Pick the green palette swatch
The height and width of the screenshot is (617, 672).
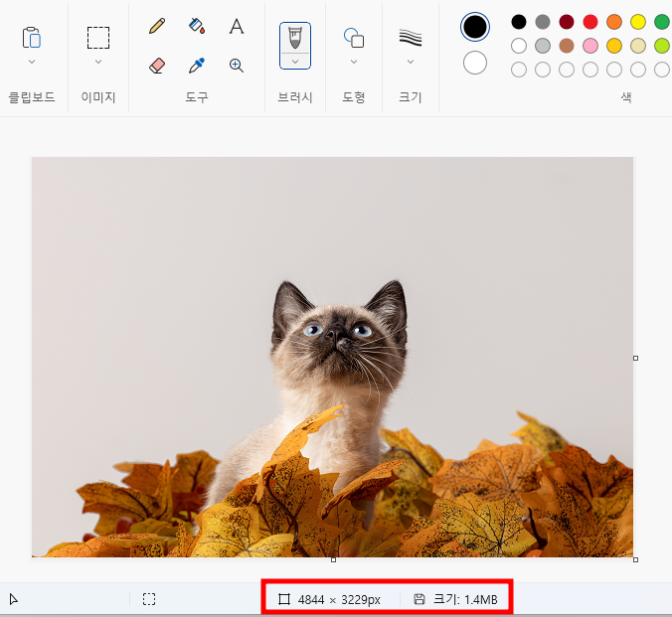coord(662,22)
